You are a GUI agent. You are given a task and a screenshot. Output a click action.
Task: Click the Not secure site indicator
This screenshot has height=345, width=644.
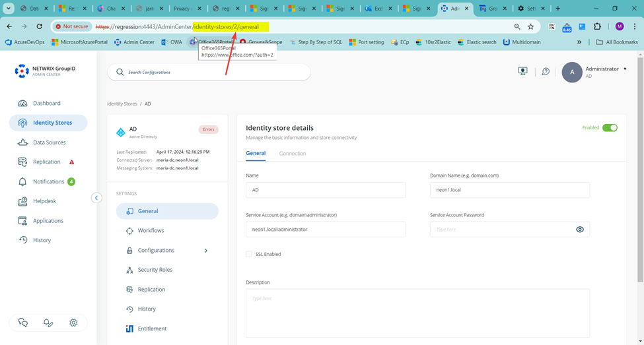tap(72, 26)
